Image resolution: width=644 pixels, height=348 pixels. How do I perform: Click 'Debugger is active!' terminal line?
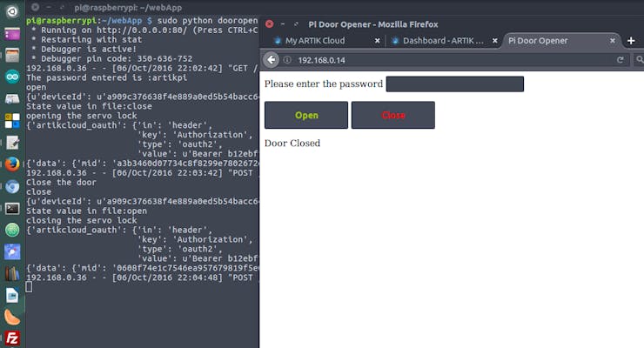(89, 49)
